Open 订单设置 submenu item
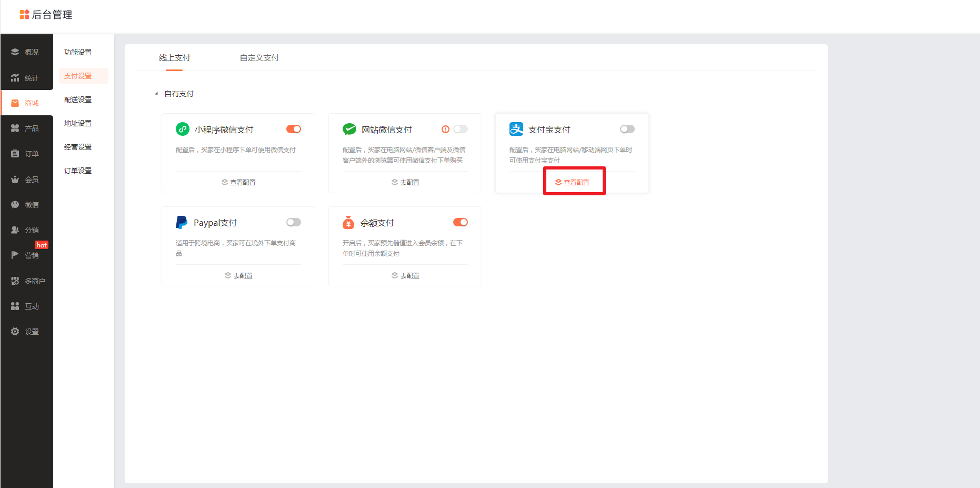The width and height of the screenshot is (980, 488). [x=78, y=171]
